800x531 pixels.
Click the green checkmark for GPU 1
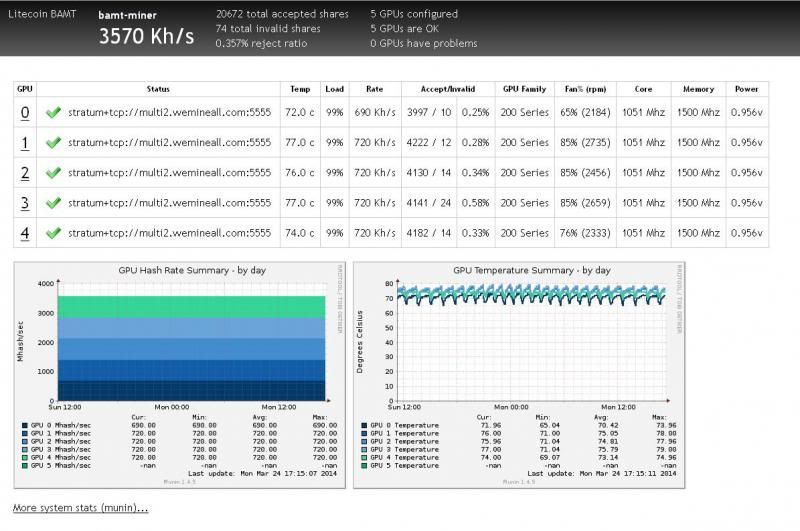click(53, 142)
